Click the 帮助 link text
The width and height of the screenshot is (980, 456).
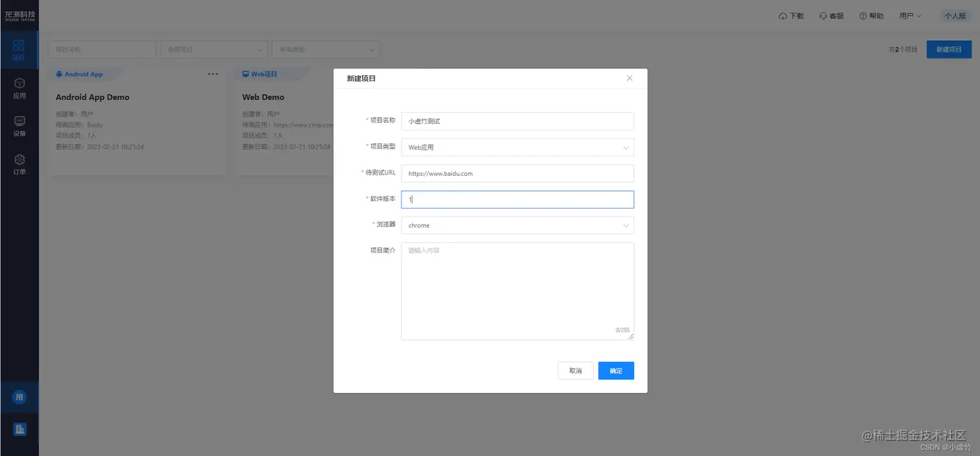[876, 16]
